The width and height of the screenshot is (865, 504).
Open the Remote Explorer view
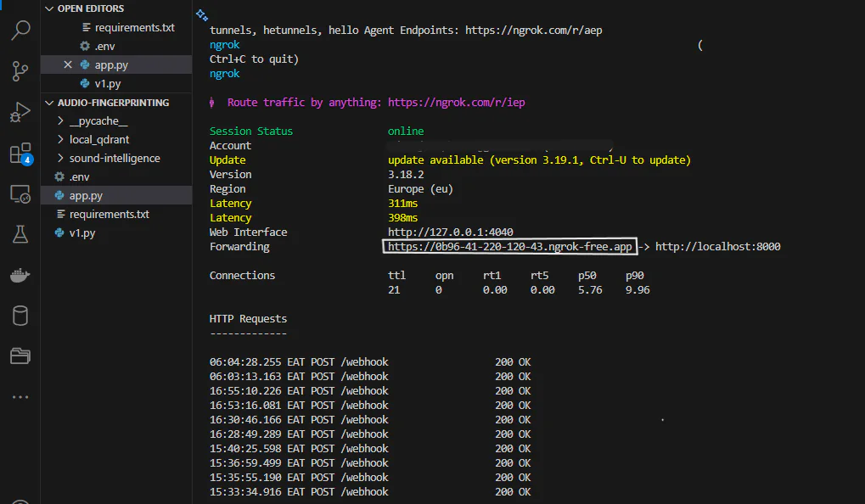[x=20, y=194]
